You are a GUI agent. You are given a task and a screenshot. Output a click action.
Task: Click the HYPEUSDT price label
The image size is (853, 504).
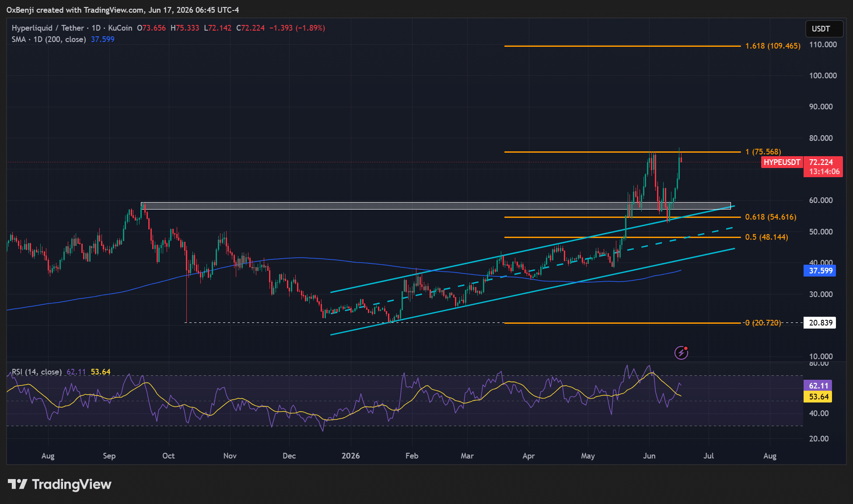[x=782, y=162]
